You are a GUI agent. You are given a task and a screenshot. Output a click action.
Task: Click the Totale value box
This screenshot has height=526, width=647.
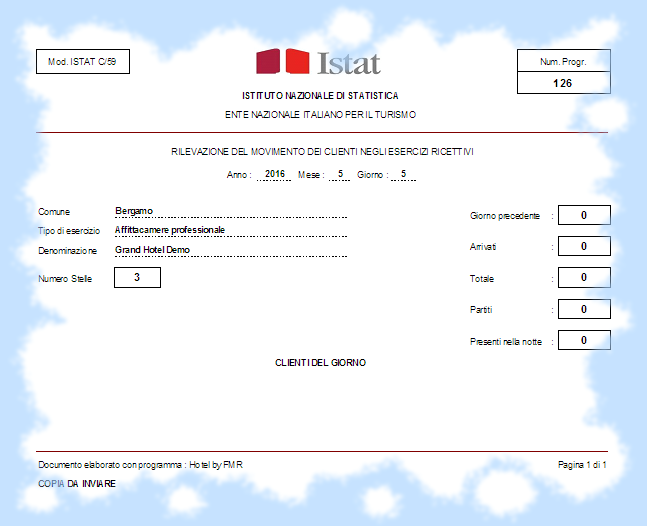[584, 277]
